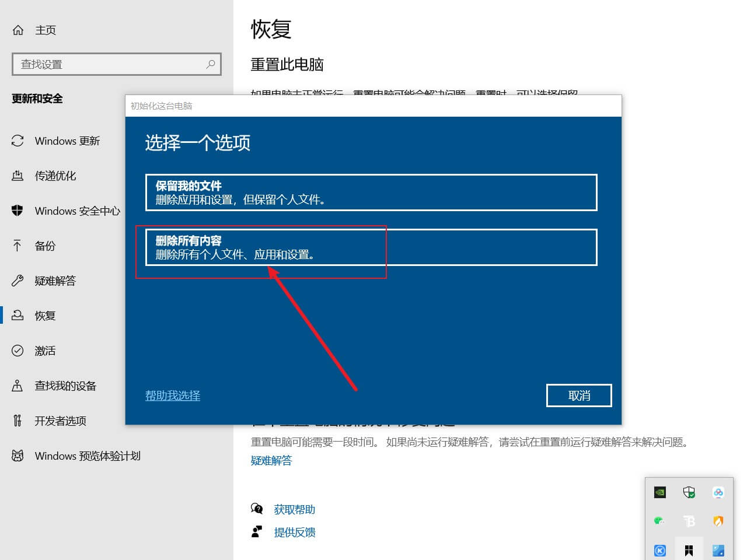
Task: Open Windows 安全中心 page
Action: click(77, 211)
